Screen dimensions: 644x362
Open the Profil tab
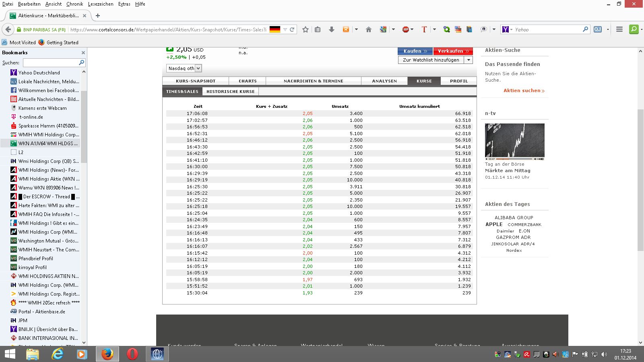(x=459, y=81)
